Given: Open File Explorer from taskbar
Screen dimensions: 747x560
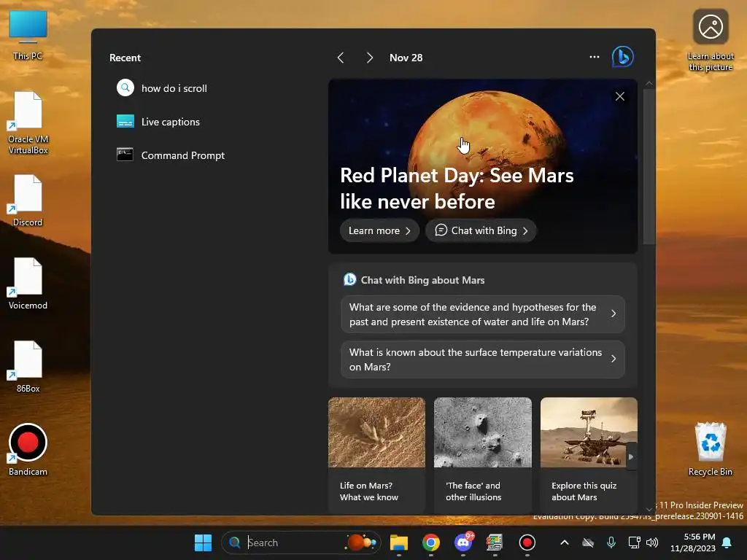Looking at the screenshot, I should [x=399, y=542].
